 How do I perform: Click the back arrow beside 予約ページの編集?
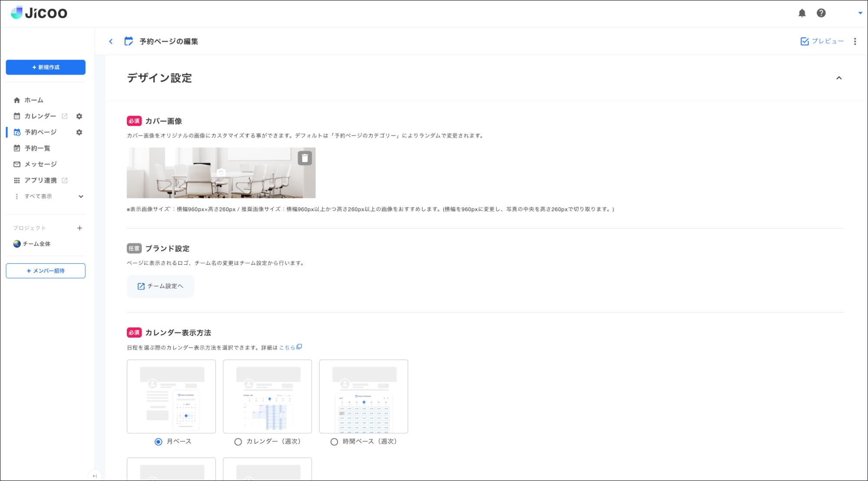(x=111, y=41)
